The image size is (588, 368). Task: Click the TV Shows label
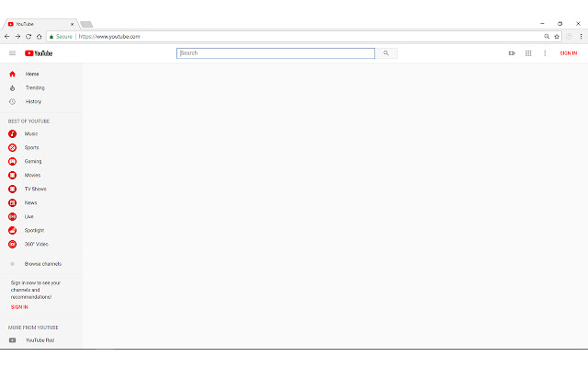point(36,189)
